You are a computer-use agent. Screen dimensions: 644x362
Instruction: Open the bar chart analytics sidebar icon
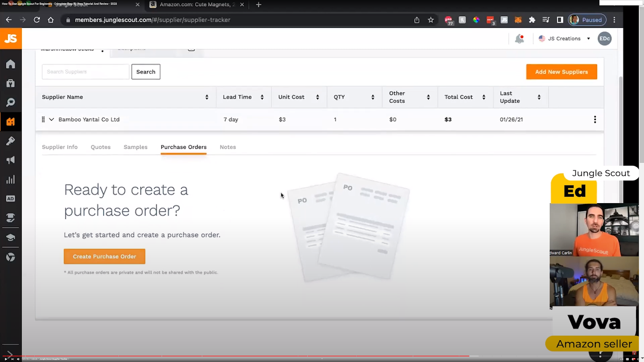tap(10, 179)
